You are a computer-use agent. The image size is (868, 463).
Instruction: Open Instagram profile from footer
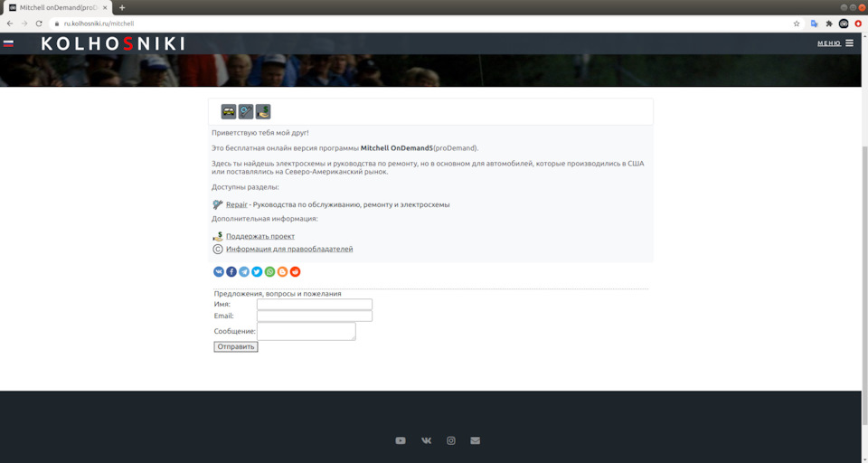point(451,440)
